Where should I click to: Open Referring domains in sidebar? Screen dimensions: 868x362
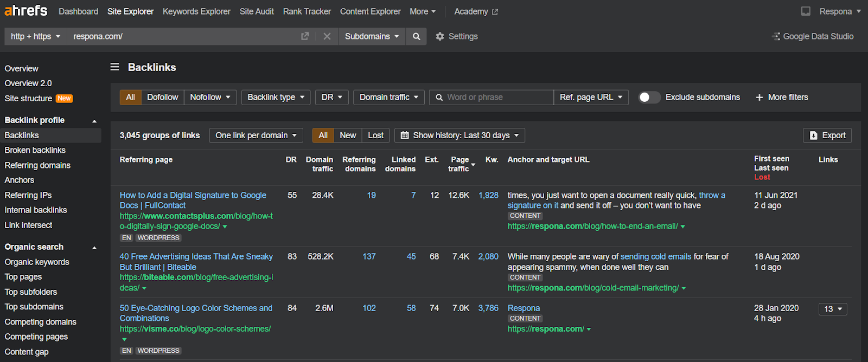[x=37, y=165]
